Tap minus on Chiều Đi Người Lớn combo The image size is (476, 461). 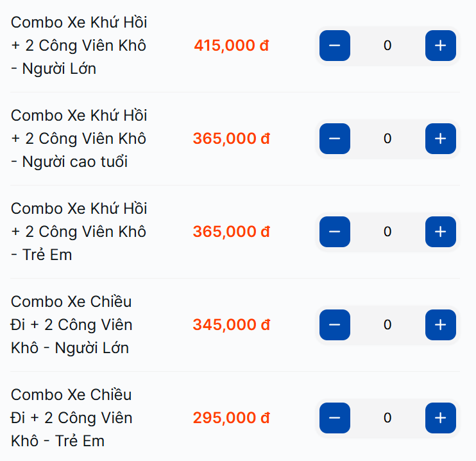click(335, 325)
